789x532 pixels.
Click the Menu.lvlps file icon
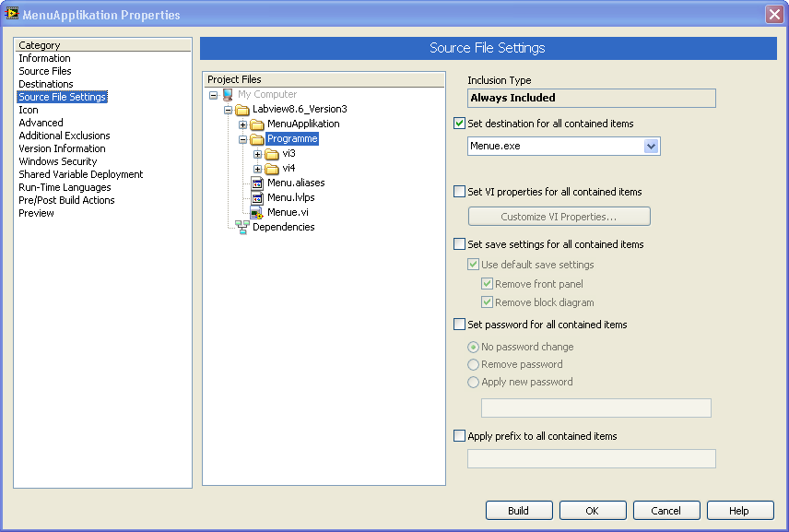point(257,198)
